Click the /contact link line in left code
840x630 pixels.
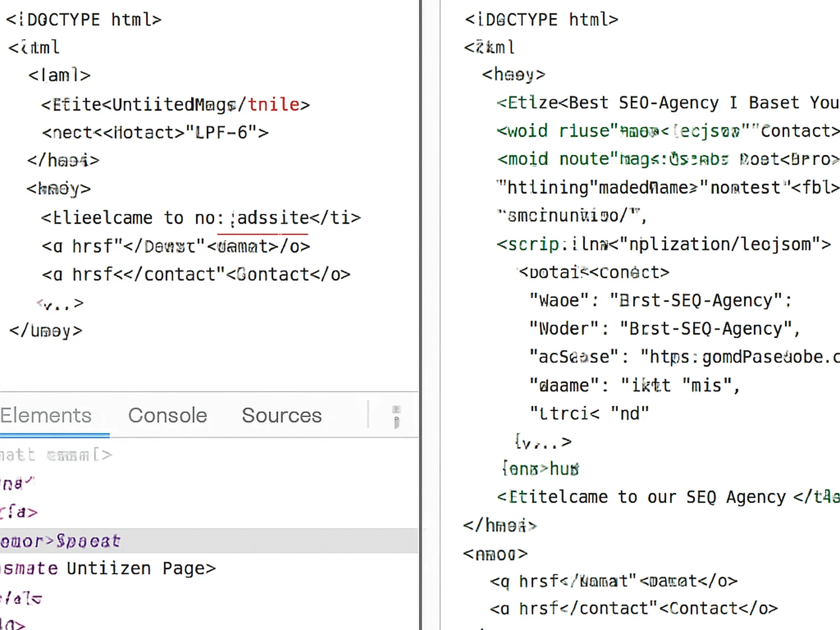tap(196, 274)
